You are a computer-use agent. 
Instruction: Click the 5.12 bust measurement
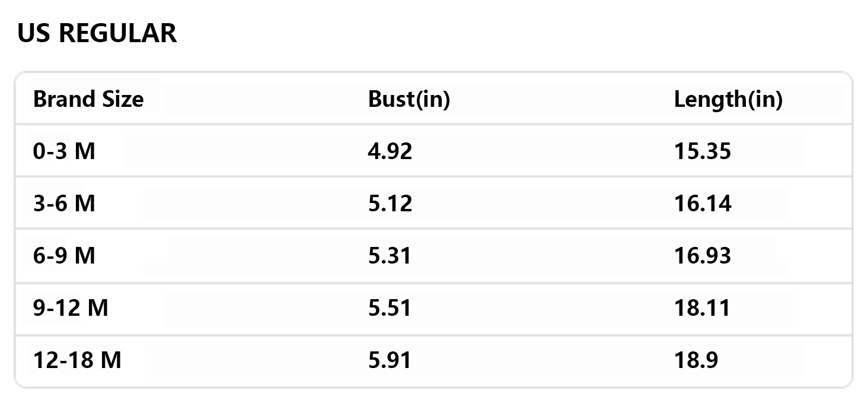coord(390,204)
